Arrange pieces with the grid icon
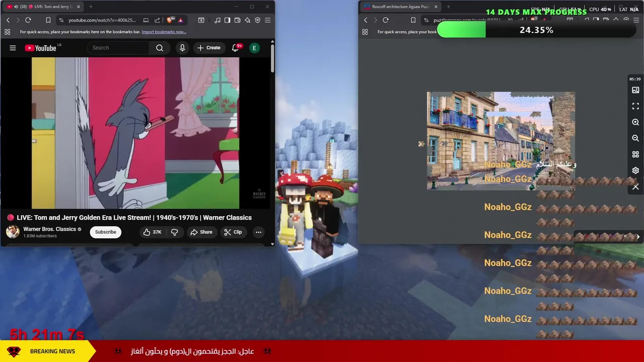Viewport: 644px width, 362px height. click(635, 154)
